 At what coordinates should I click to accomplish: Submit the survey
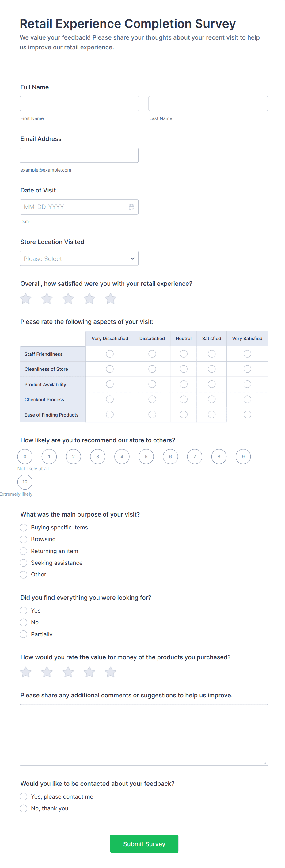144,844
